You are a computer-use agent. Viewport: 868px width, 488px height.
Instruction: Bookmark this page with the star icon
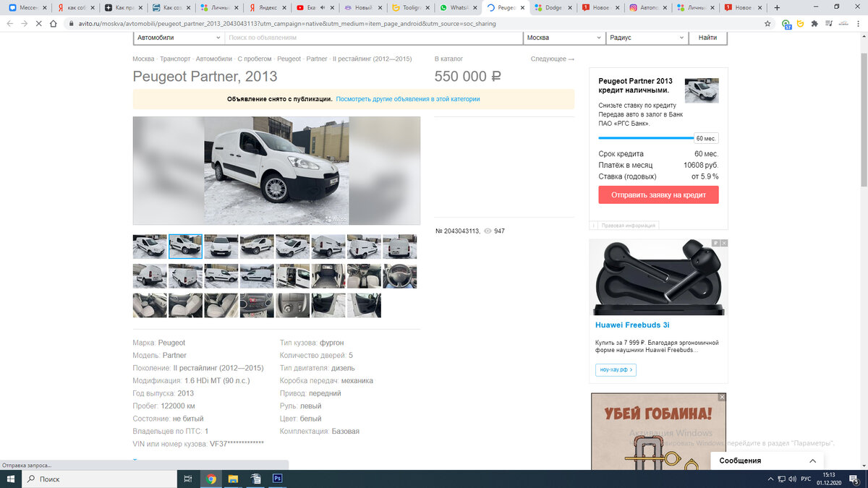tap(767, 23)
